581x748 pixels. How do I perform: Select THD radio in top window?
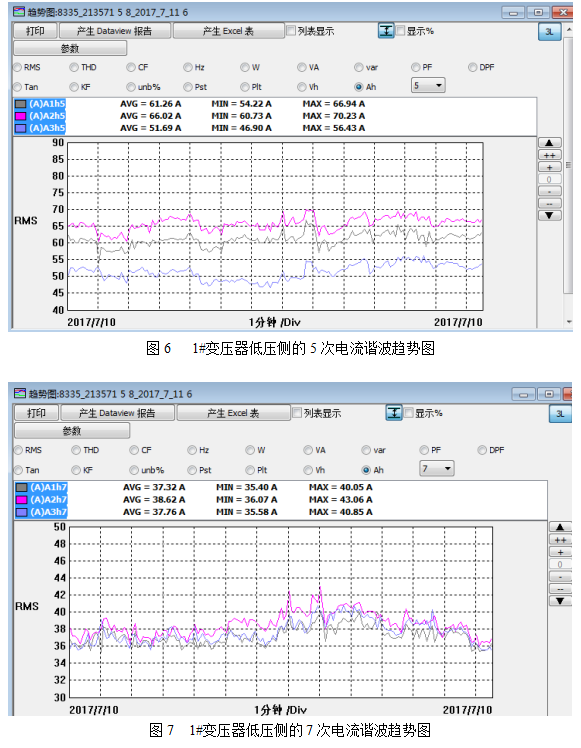tap(74, 67)
